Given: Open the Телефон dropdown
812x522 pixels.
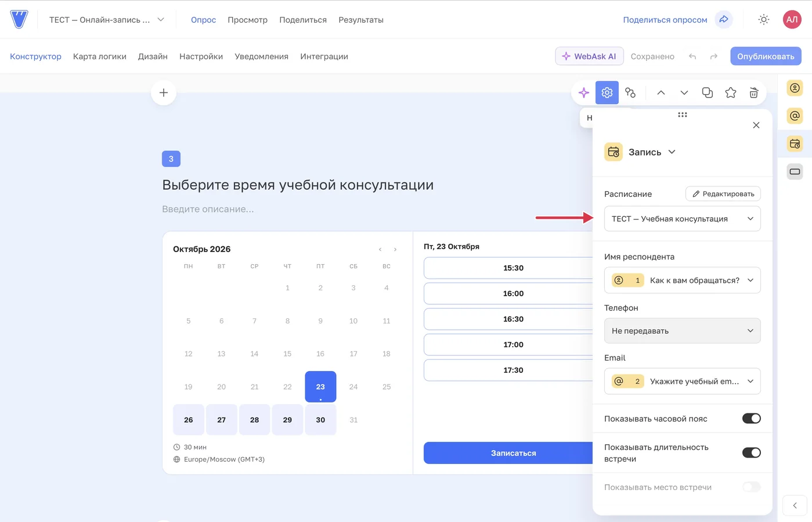Looking at the screenshot, I should (x=683, y=331).
